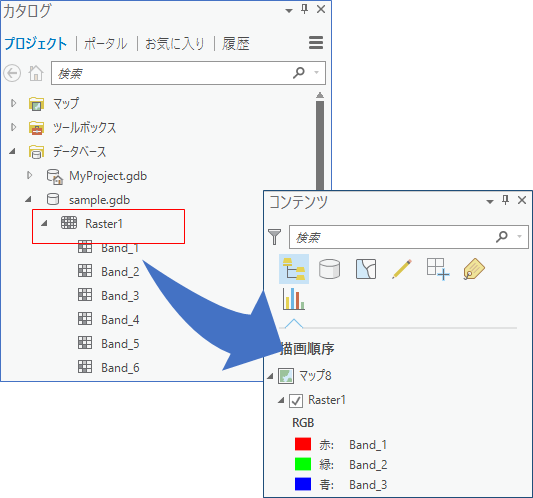Uncheck the Raster1 layer visibility checkbox

296,401
